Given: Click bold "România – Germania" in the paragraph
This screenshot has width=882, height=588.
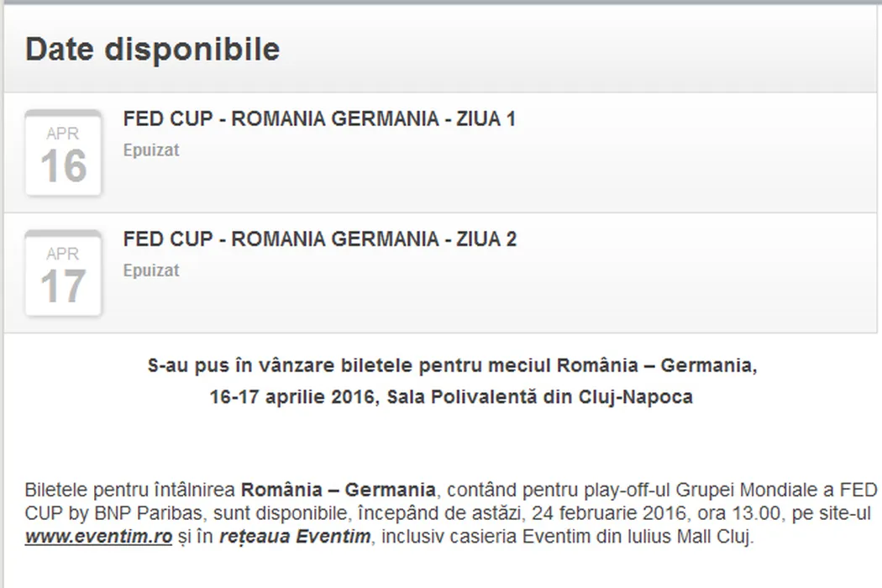Looking at the screenshot, I should [x=338, y=489].
